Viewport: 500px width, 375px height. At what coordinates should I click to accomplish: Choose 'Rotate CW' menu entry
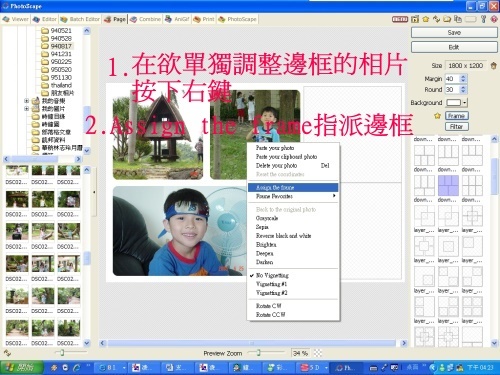pyautogui.click(x=293, y=306)
